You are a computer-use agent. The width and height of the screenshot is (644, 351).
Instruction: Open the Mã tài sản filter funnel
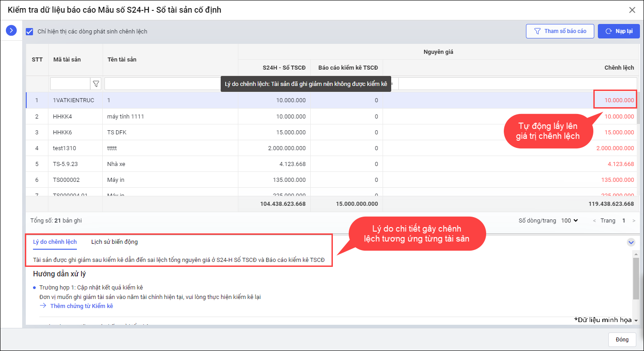[96, 84]
